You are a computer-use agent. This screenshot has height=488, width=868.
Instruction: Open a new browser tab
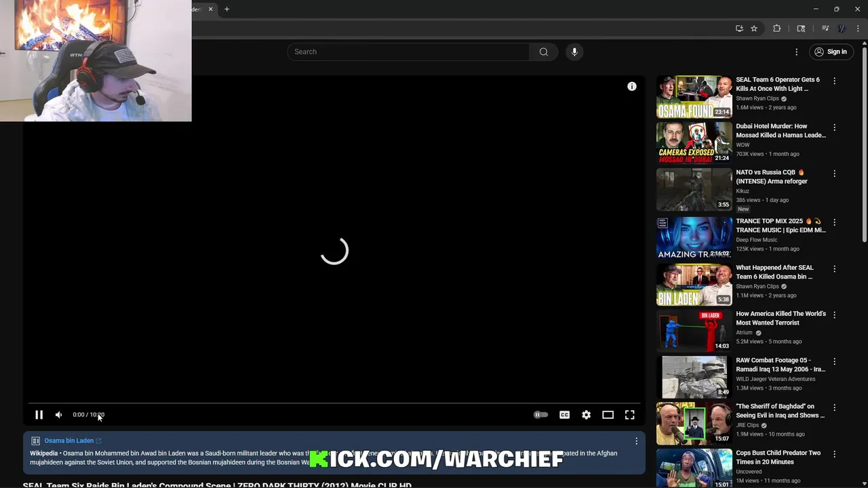(226, 9)
